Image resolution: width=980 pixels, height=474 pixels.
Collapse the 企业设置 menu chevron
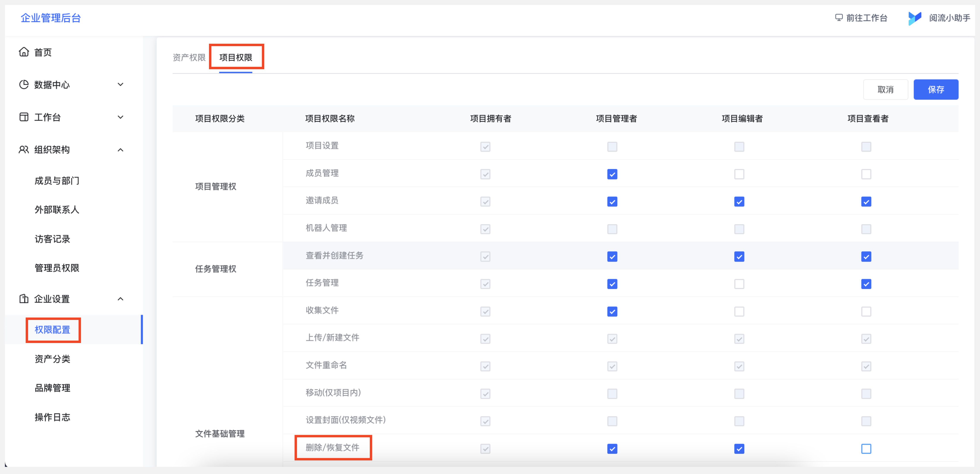pyautogui.click(x=121, y=299)
